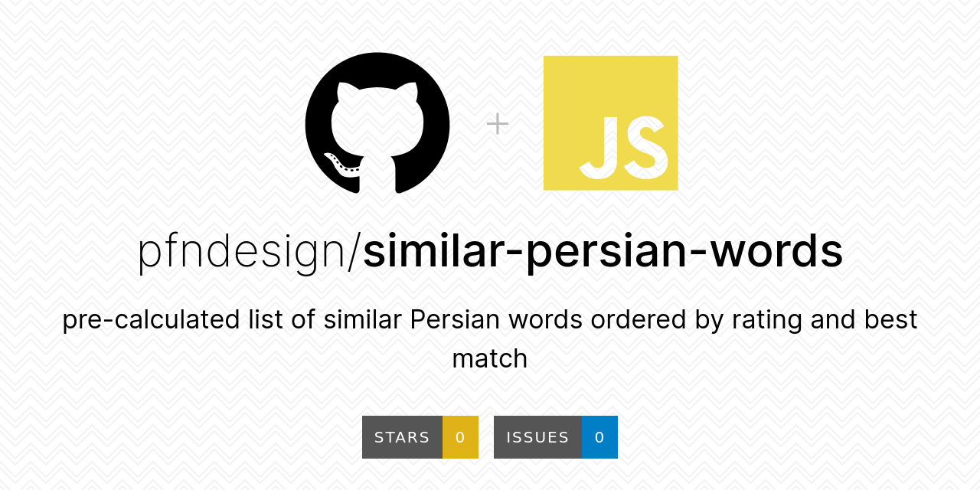The height and width of the screenshot is (490, 980).
Task: Click the gray plus sign between logos
Action: [498, 123]
